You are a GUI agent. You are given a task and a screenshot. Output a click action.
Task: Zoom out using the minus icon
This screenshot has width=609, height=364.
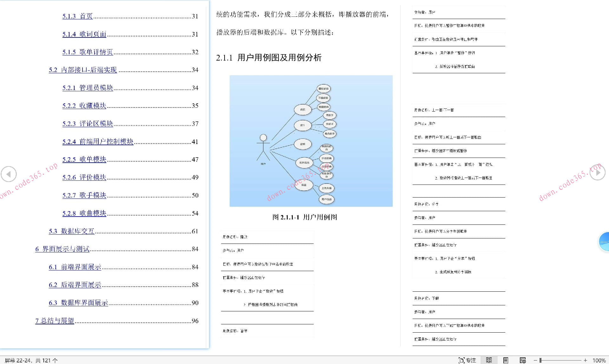point(535,360)
